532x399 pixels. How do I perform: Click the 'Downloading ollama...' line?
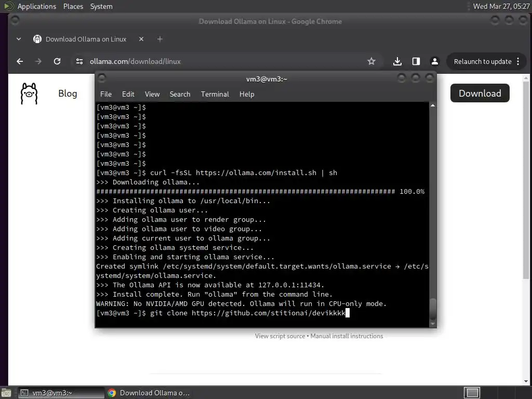(148, 182)
